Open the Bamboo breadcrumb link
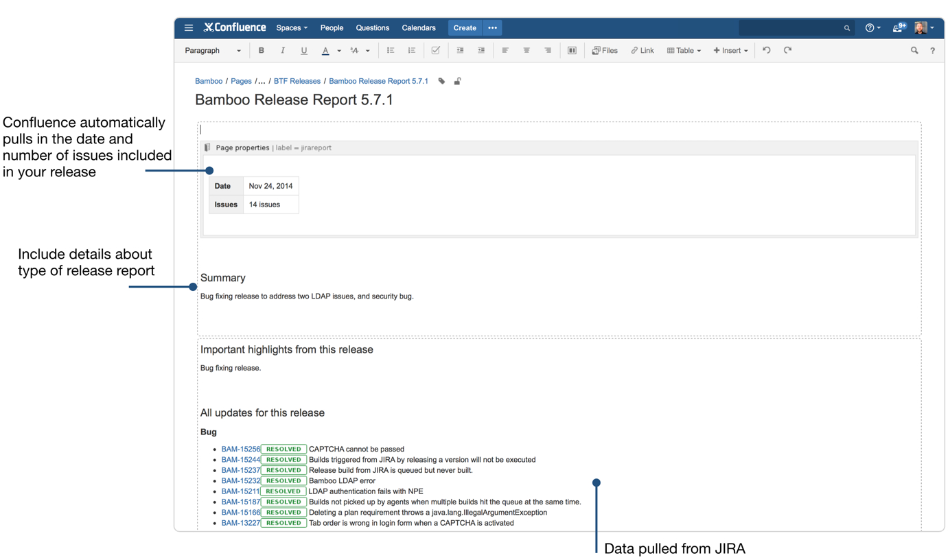The width and height of the screenshot is (950, 560). [x=209, y=81]
